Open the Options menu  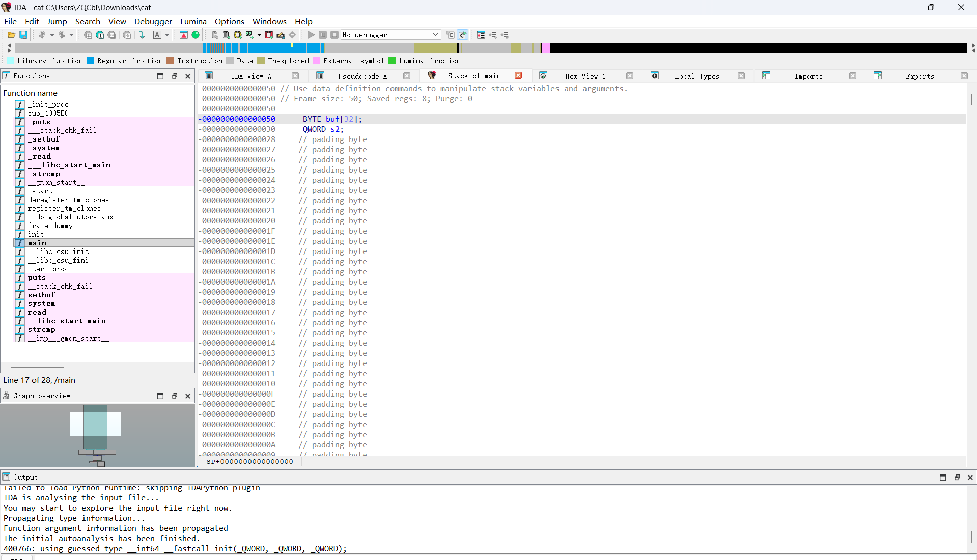230,21
